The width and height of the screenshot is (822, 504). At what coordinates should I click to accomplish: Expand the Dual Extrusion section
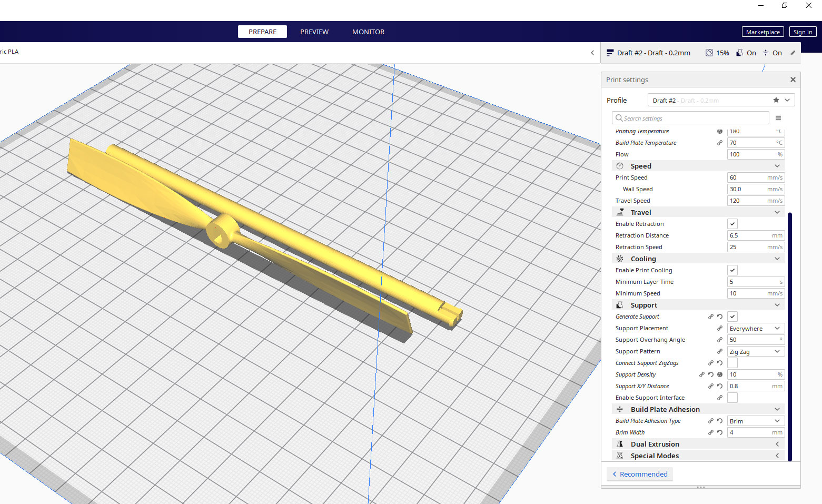(x=698, y=444)
